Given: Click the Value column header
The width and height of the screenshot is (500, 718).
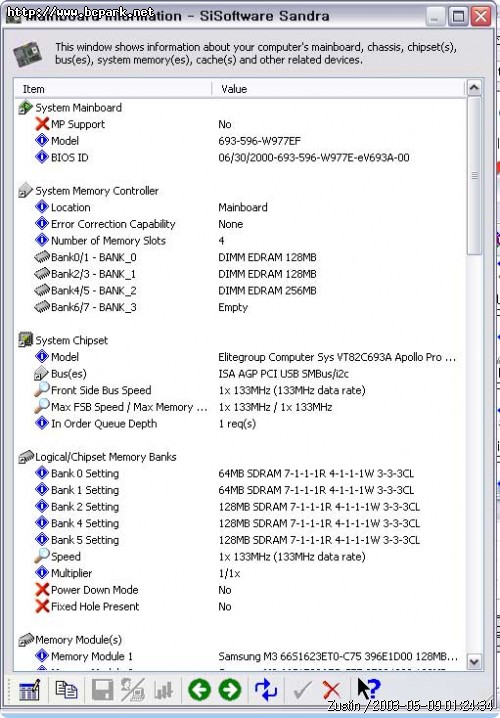Looking at the screenshot, I should click(339, 89).
